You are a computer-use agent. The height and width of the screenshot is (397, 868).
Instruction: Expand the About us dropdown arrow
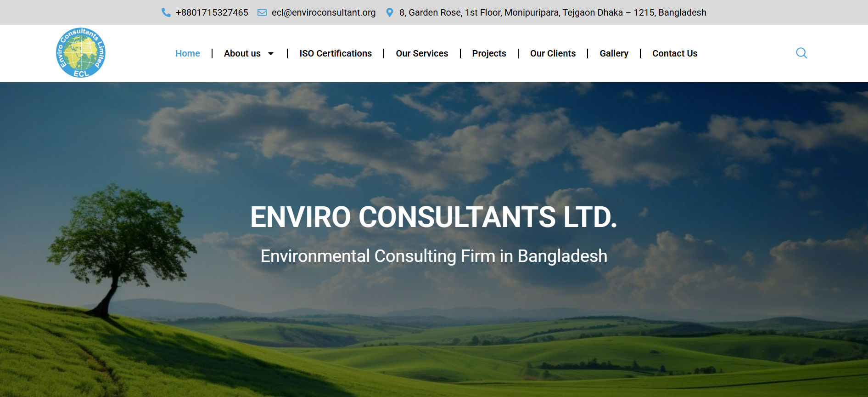pos(271,54)
